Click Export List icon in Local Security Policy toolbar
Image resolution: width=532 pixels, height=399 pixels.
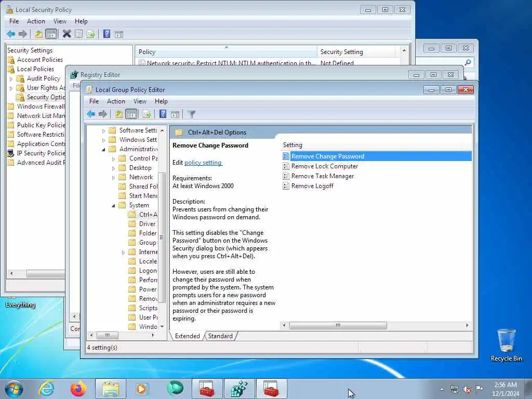tap(90, 34)
